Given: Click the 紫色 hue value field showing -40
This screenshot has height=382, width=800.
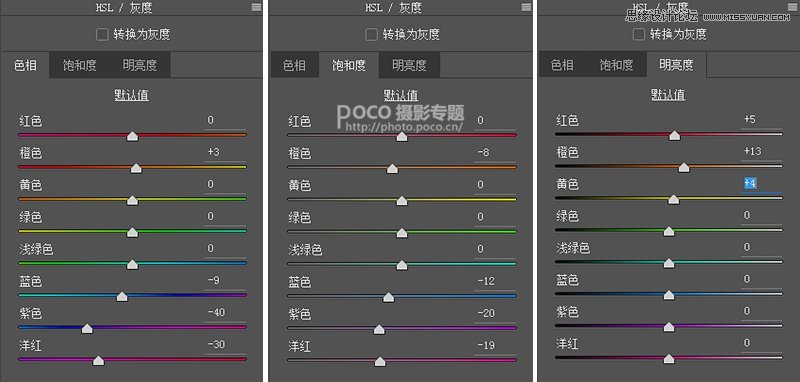Looking at the screenshot, I should [225, 313].
